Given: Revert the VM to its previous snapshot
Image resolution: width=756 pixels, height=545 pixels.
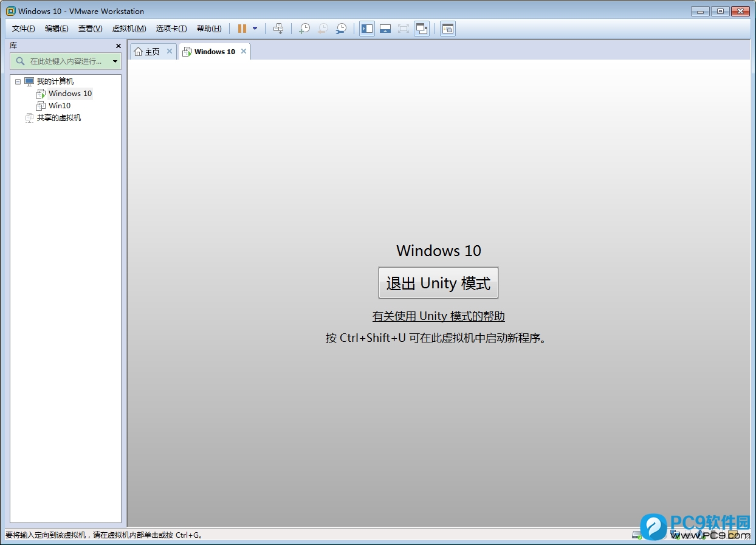Looking at the screenshot, I should tap(323, 29).
